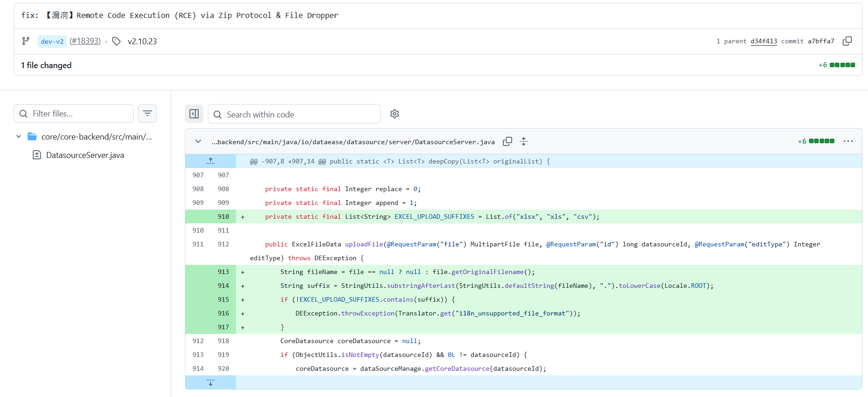Click the tag icon next to v2.10.23
This screenshot has height=397, width=868.
117,41
